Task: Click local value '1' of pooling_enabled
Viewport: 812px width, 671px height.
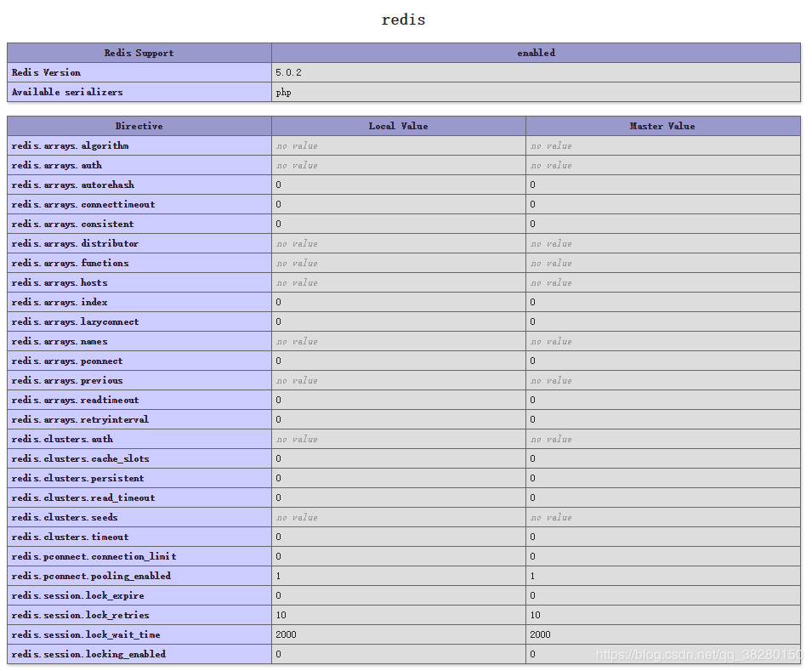Action: click(279, 577)
